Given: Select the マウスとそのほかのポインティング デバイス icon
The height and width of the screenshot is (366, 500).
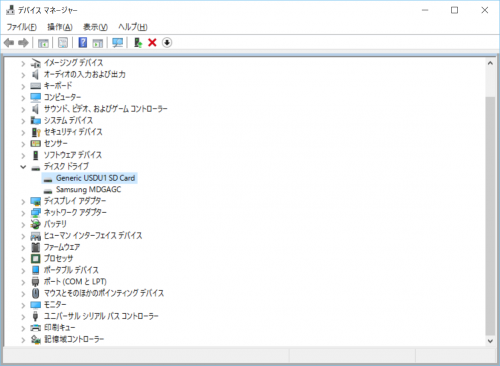Looking at the screenshot, I should click(36, 293).
